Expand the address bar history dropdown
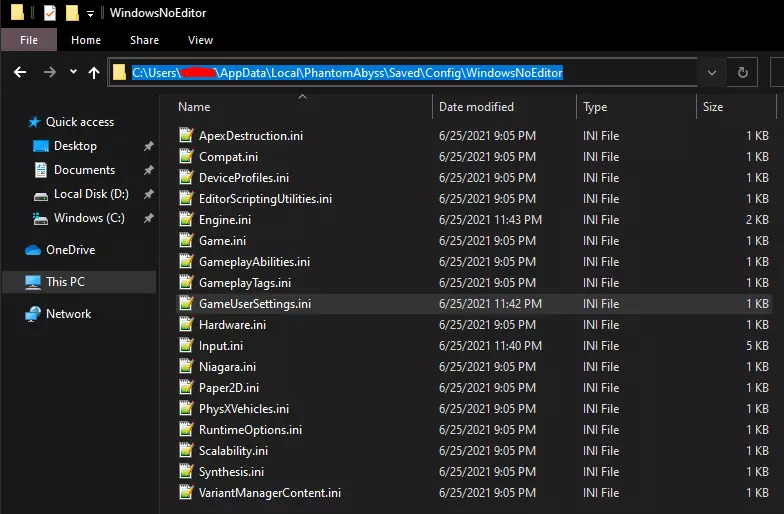784x514 pixels. 712,72
